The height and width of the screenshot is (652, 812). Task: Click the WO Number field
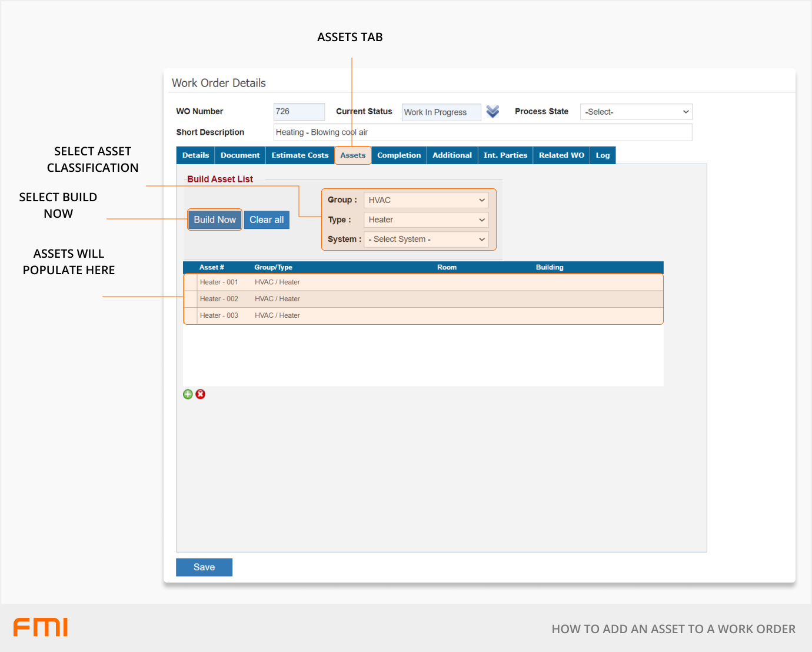coord(299,112)
